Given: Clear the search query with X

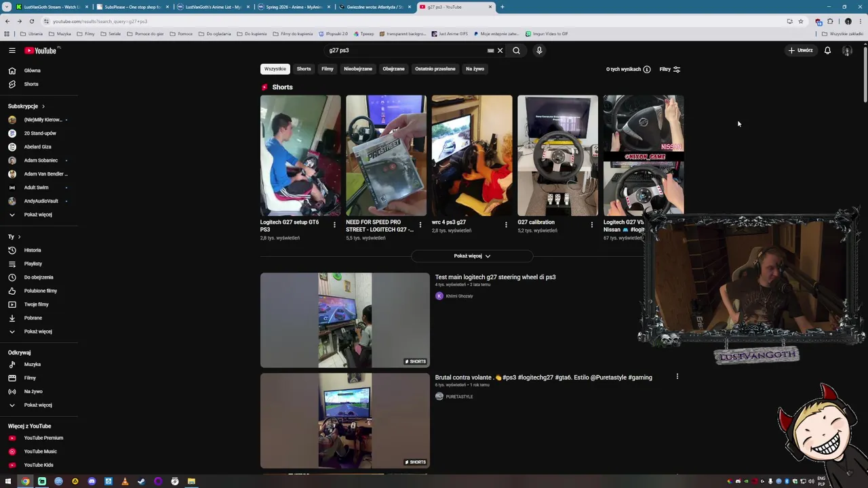Looking at the screenshot, I should 500,50.
